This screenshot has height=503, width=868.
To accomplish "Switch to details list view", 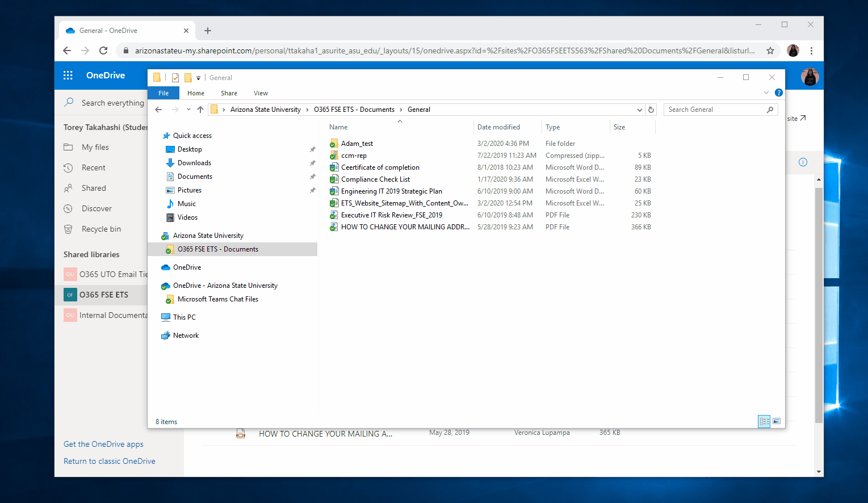I will tap(764, 421).
